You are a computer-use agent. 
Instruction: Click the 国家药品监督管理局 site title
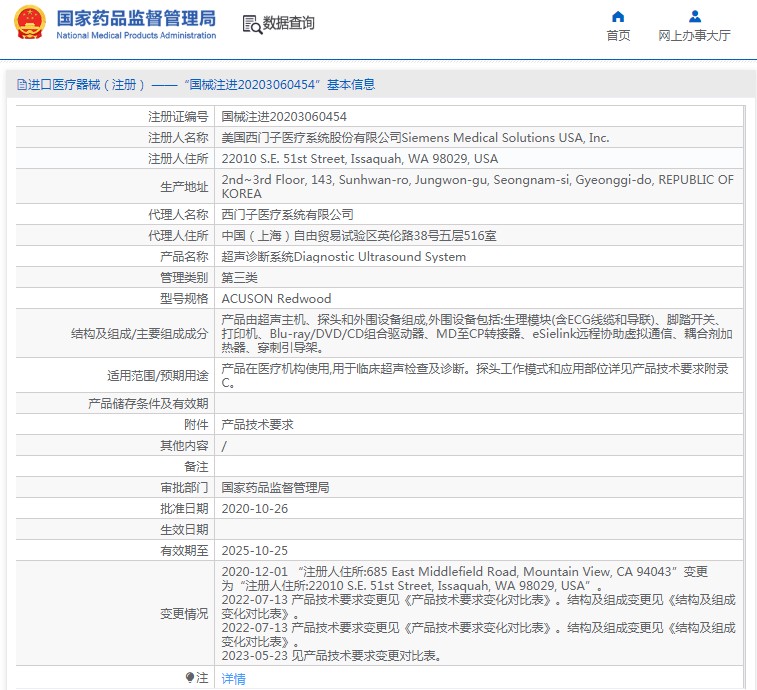click(x=135, y=18)
